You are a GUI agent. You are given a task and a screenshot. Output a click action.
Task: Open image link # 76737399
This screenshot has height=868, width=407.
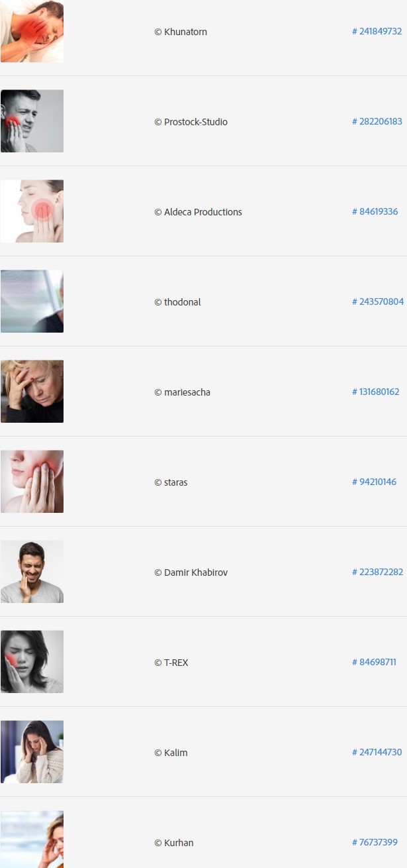375,842
